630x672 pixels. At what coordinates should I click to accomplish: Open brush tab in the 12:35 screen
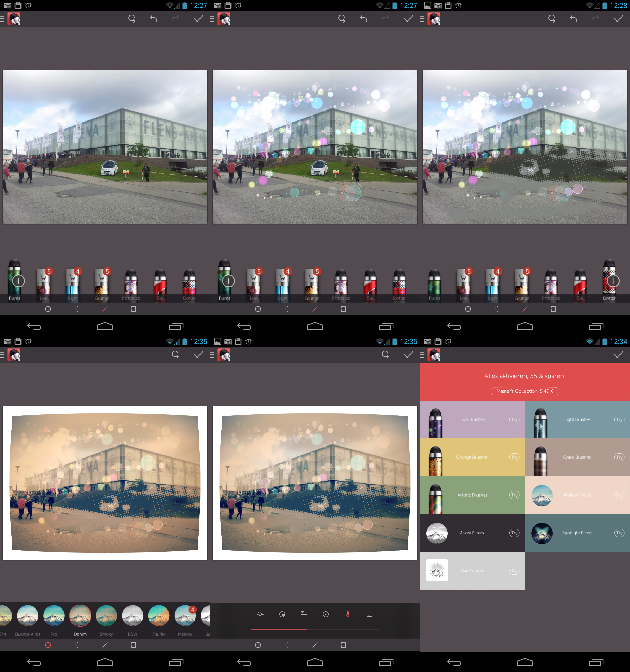click(x=105, y=645)
